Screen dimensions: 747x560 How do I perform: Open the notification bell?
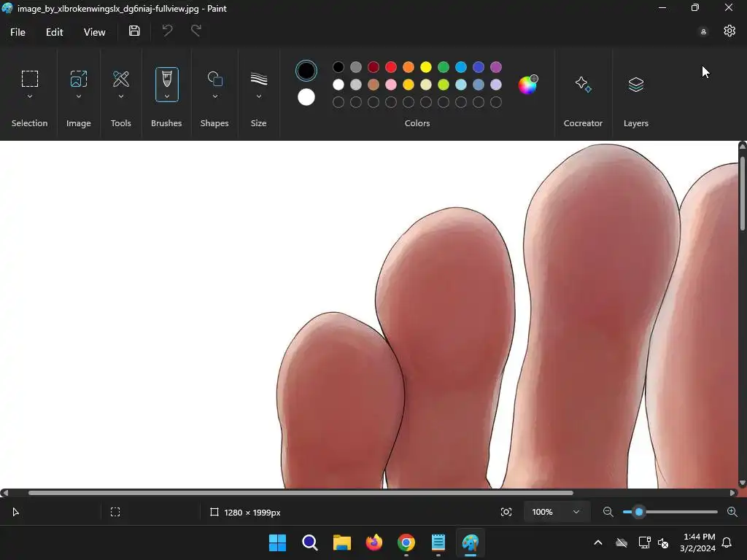727,542
